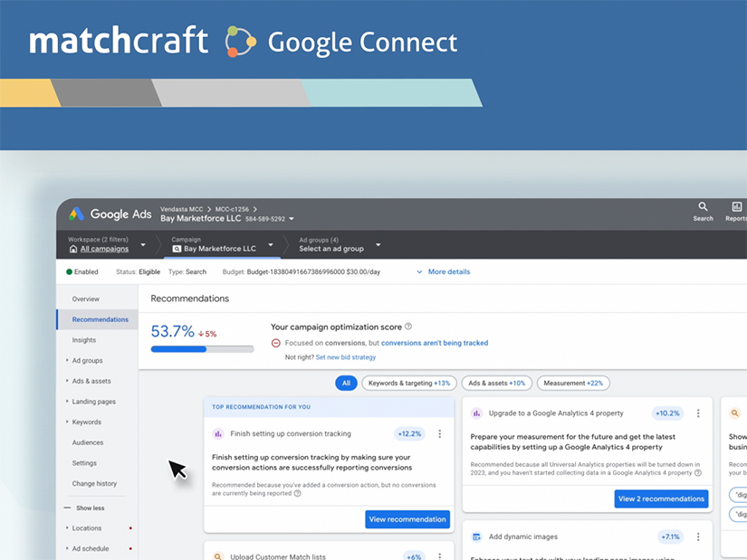Screen dimensions: 747x560
Task: Click the optimization score progress bar
Action: pyautogui.click(x=203, y=349)
